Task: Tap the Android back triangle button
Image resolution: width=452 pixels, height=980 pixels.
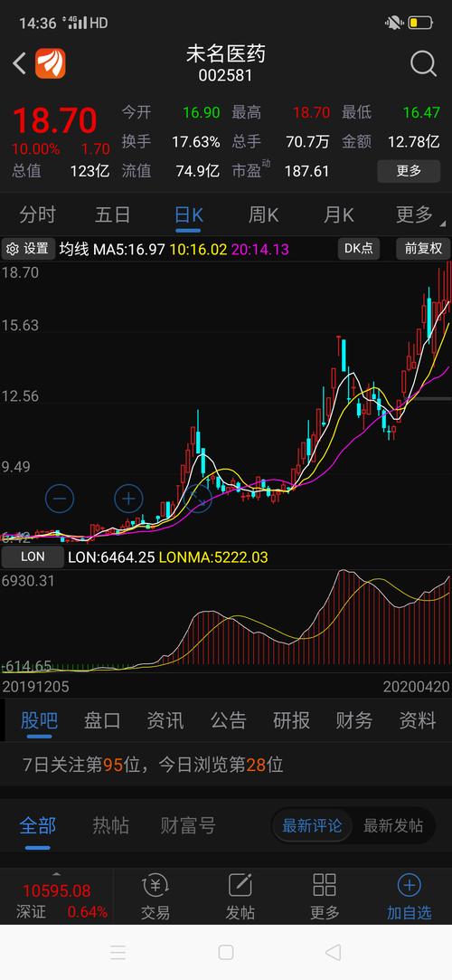Action: click(x=334, y=953)
